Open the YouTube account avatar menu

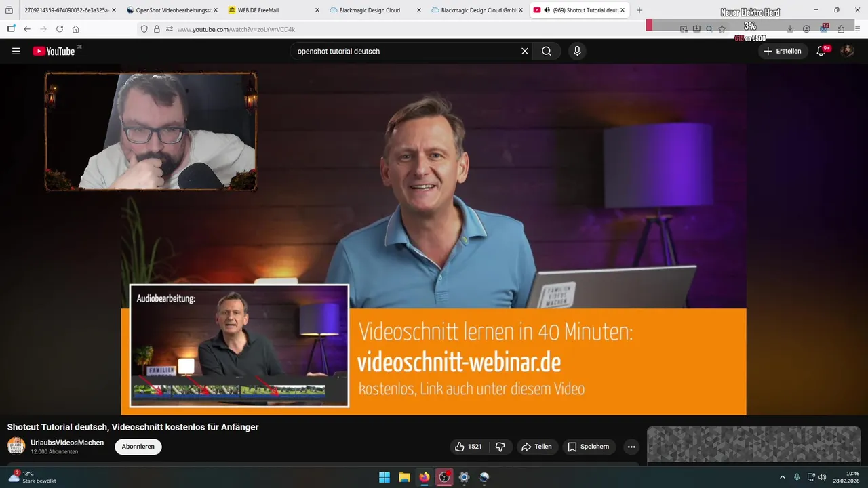click(x=847, y=51)
